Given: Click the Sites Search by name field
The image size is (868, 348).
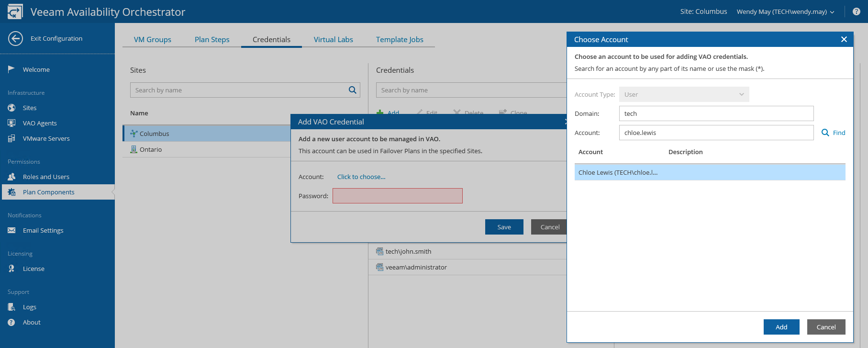Looking at the screenshot, I should (x=245, y=90).
